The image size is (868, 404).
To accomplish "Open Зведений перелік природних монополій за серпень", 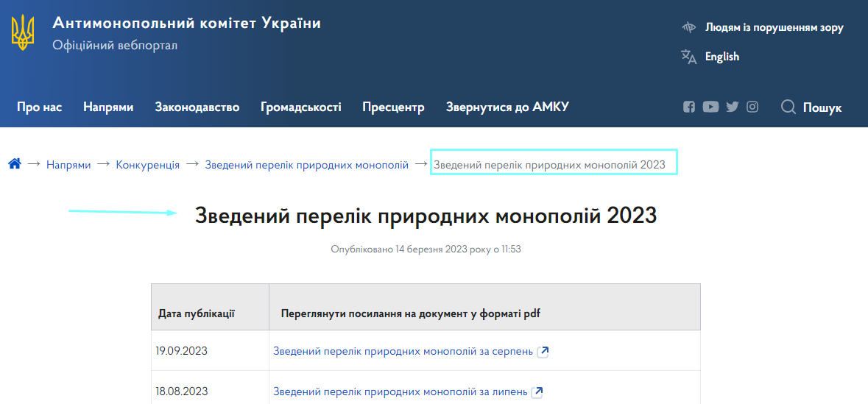I will (x=403, y=351).
